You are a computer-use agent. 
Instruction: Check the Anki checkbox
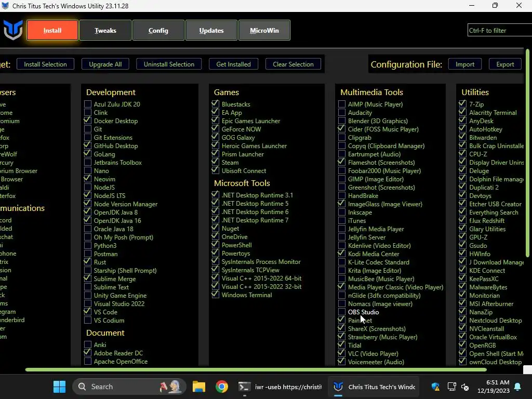click(x=87, y=344)
